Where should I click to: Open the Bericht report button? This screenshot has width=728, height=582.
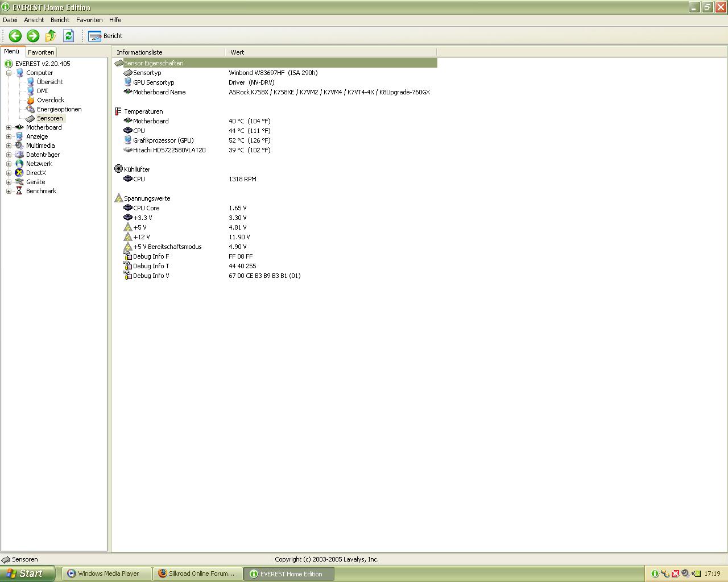tap(106, 36)
